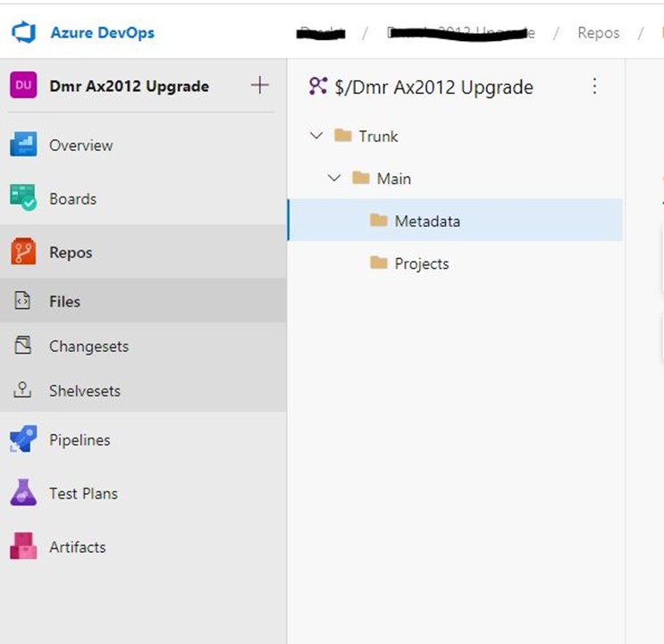Collapse the Trunk folder chevron
The image size is (664, 644).
(x=316, y=136)
